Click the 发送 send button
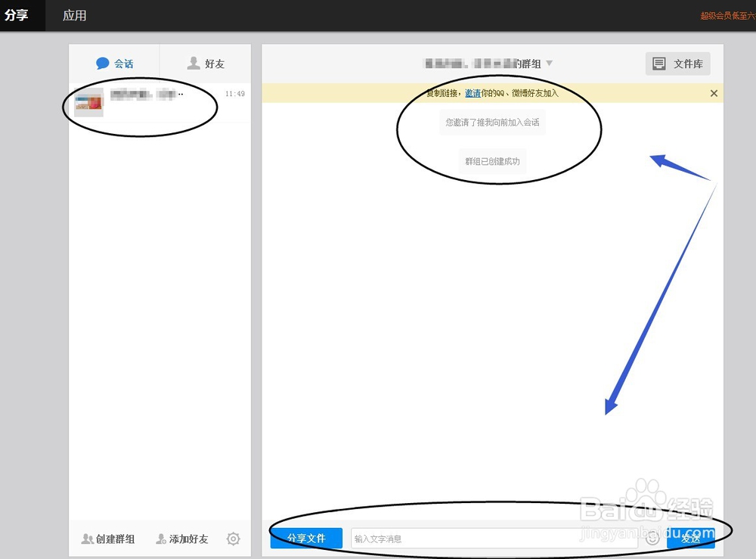Screen dimensions: 756x559 point(690,539)
